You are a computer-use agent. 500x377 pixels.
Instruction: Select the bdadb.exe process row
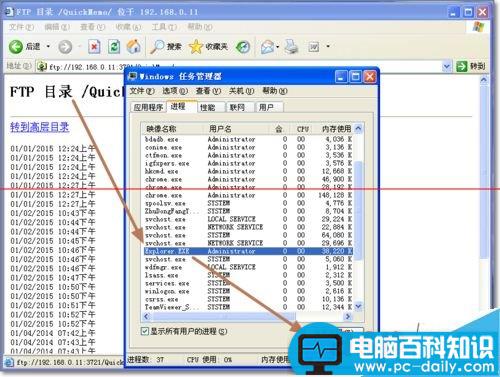[x=248, y=139]
